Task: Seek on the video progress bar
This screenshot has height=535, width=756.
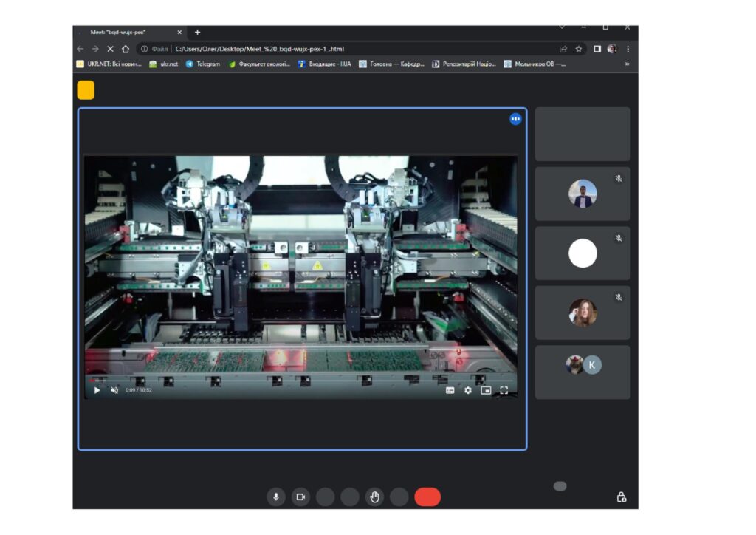Action: (295, 381)
